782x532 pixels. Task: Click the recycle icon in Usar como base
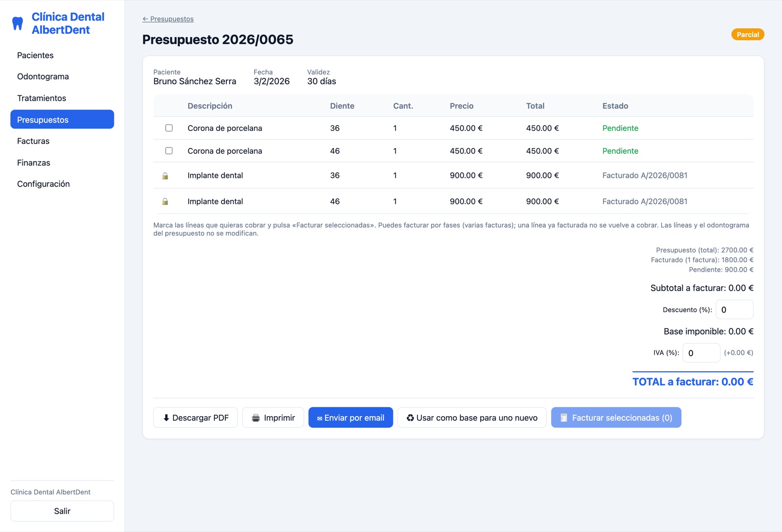[410, 418]
